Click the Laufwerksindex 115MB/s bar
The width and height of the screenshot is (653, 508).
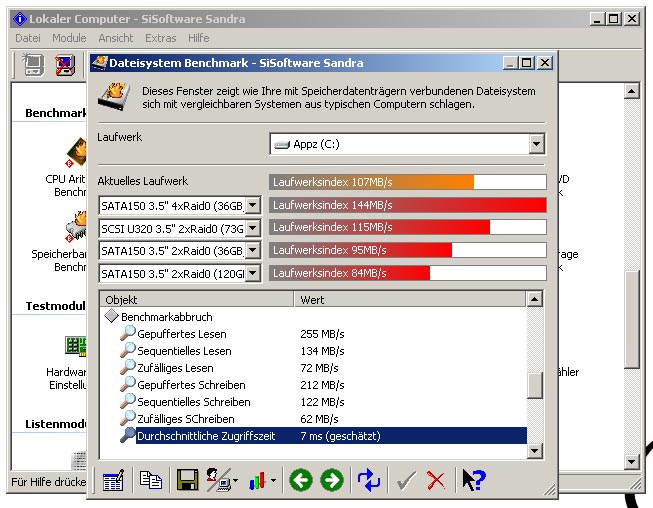(x=407, y=227)
